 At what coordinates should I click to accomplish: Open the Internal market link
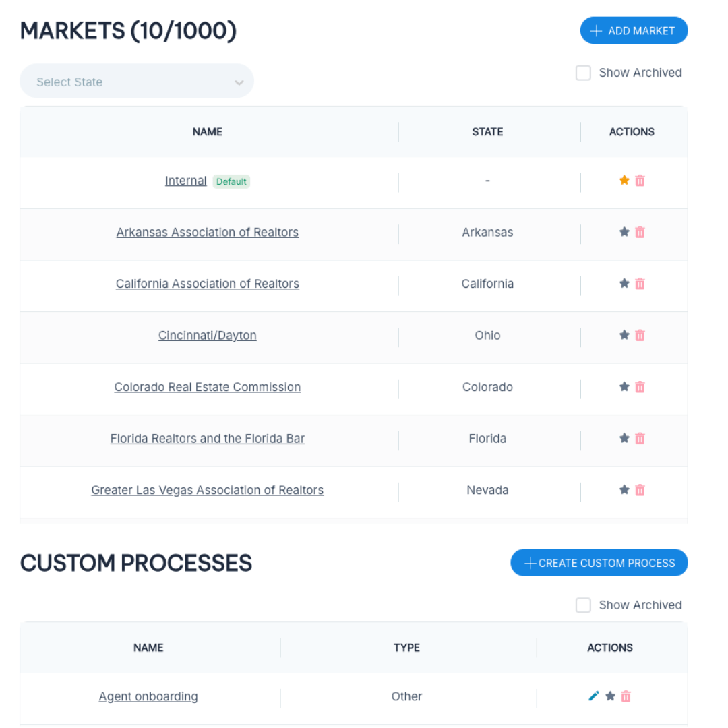[186, 181]
